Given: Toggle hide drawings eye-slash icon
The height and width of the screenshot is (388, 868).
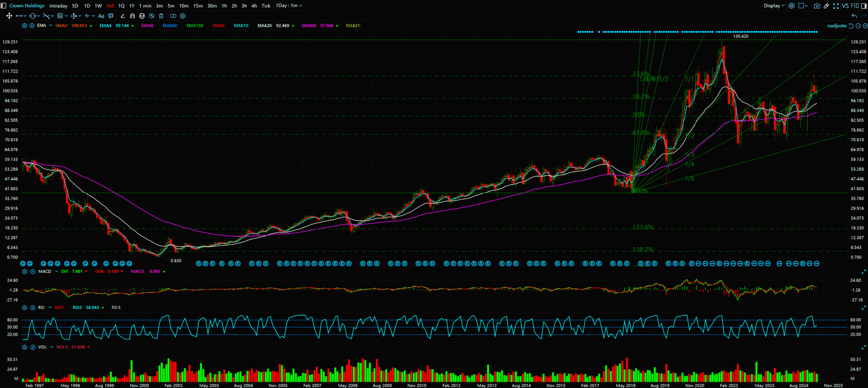Looking at the screenshot, I should [x=152, y=16].
